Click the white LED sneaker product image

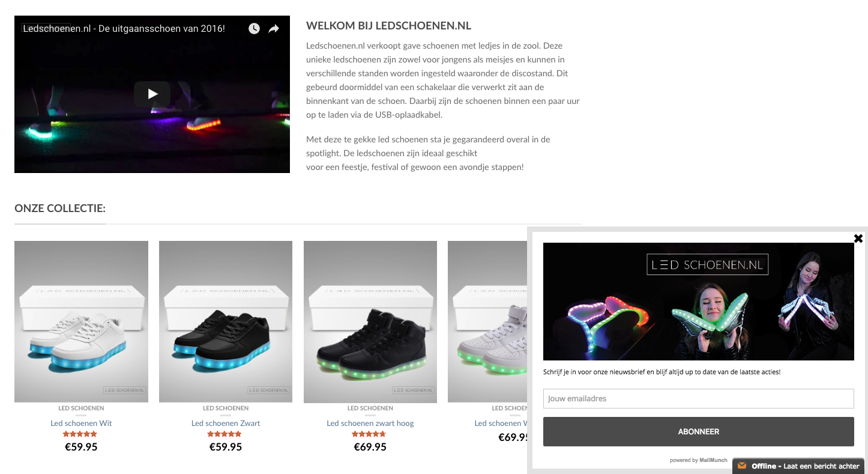coord(81,321)
